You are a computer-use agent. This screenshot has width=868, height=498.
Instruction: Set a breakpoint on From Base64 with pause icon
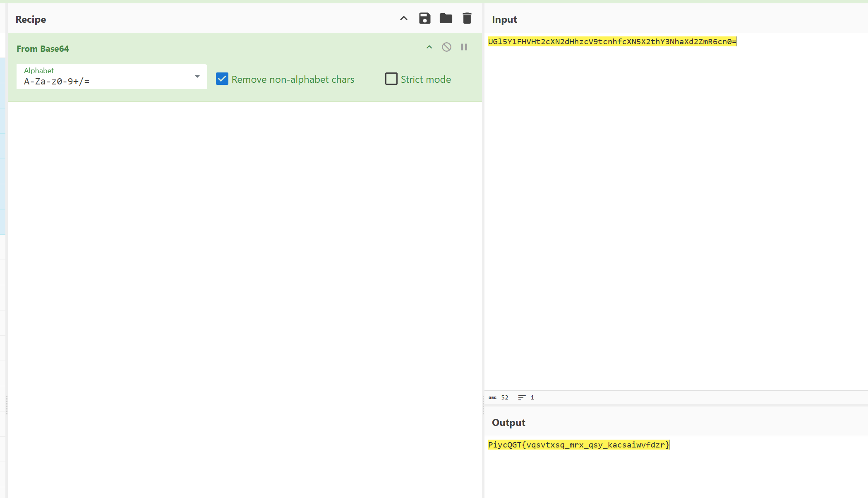click(x=463, y=47)
